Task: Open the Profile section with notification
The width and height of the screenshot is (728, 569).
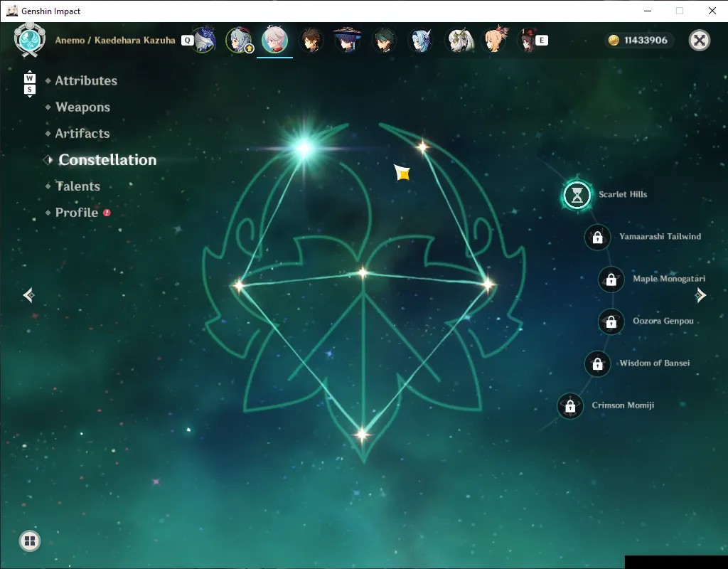Action: pos(77,213)
